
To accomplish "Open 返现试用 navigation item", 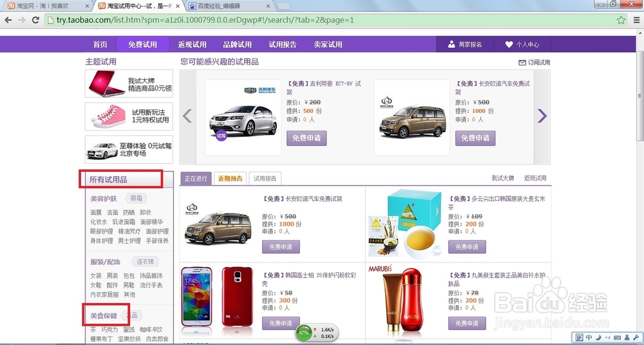I will point(192,44).
